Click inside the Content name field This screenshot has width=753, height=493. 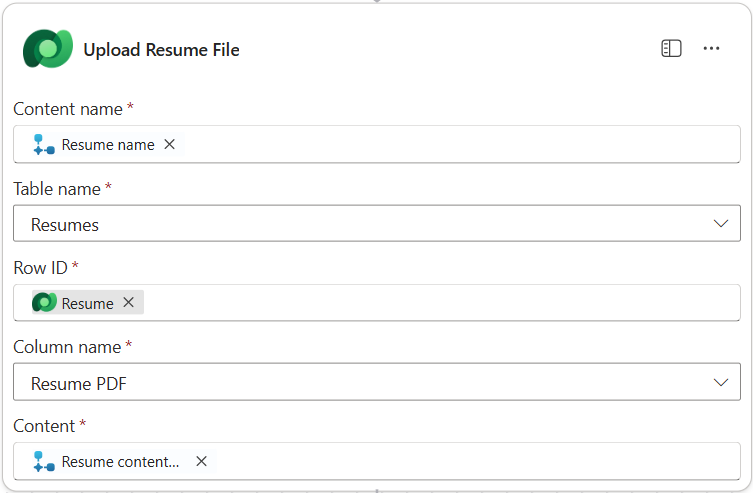450,144
